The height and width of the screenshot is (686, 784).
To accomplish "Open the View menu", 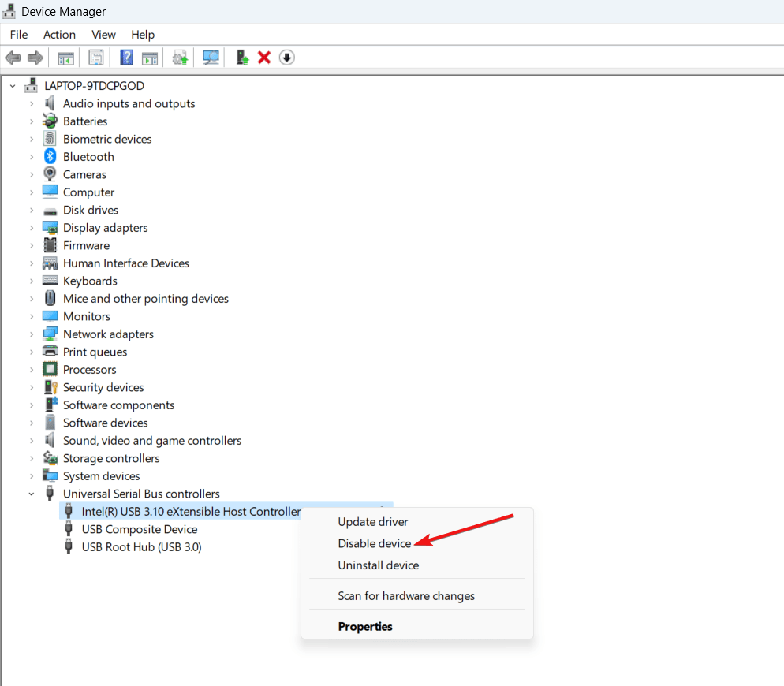I will click(x=103, y=35).
